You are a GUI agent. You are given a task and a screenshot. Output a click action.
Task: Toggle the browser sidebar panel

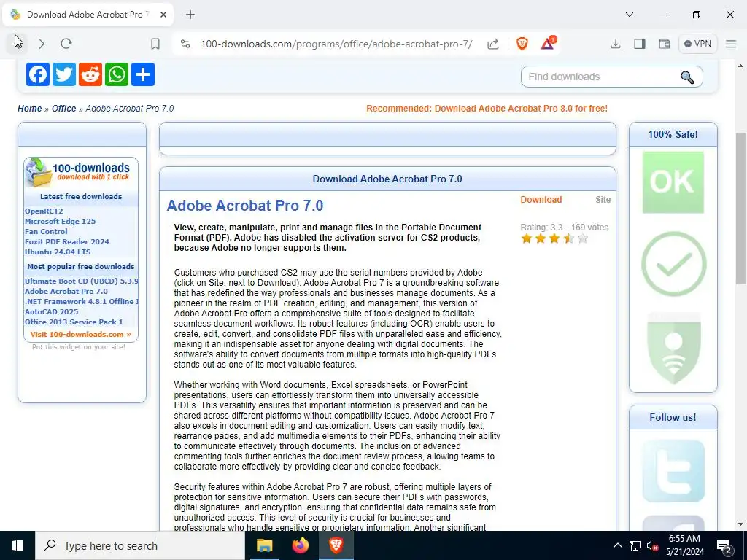click(x=640, y=44)
